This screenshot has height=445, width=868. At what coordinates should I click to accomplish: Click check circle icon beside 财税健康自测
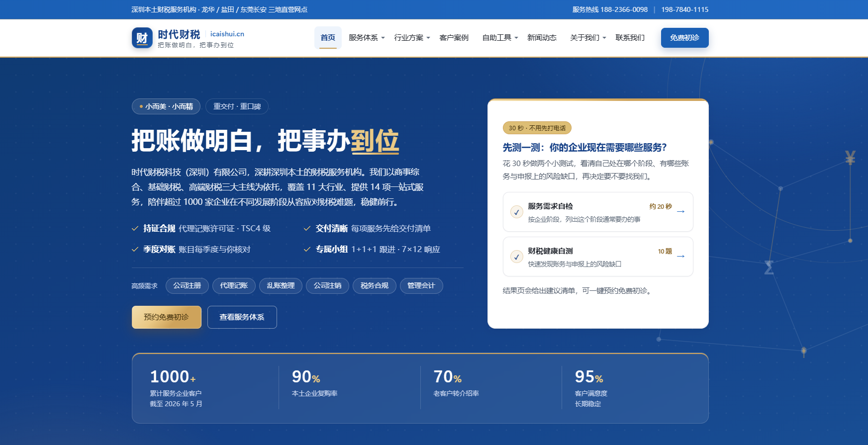517,257
